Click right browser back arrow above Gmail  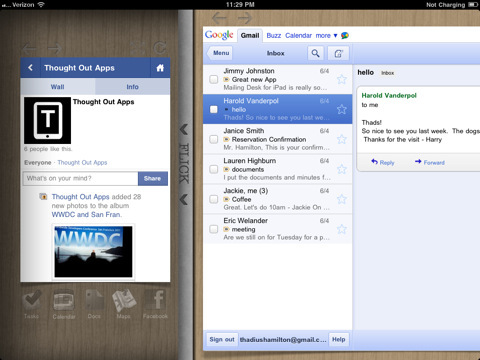(x=219, y=18)
